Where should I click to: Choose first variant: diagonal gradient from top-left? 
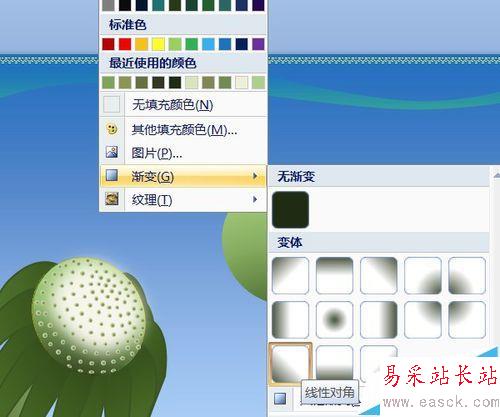290,276
